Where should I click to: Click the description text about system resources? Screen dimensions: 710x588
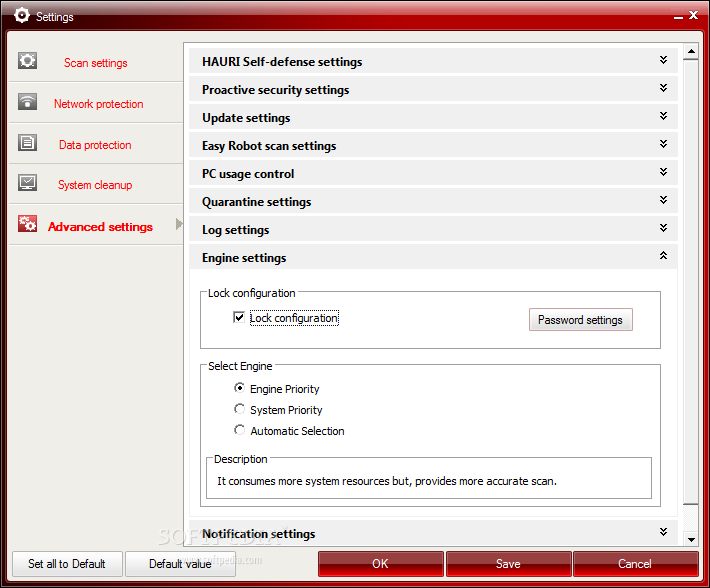click(387, 481)
